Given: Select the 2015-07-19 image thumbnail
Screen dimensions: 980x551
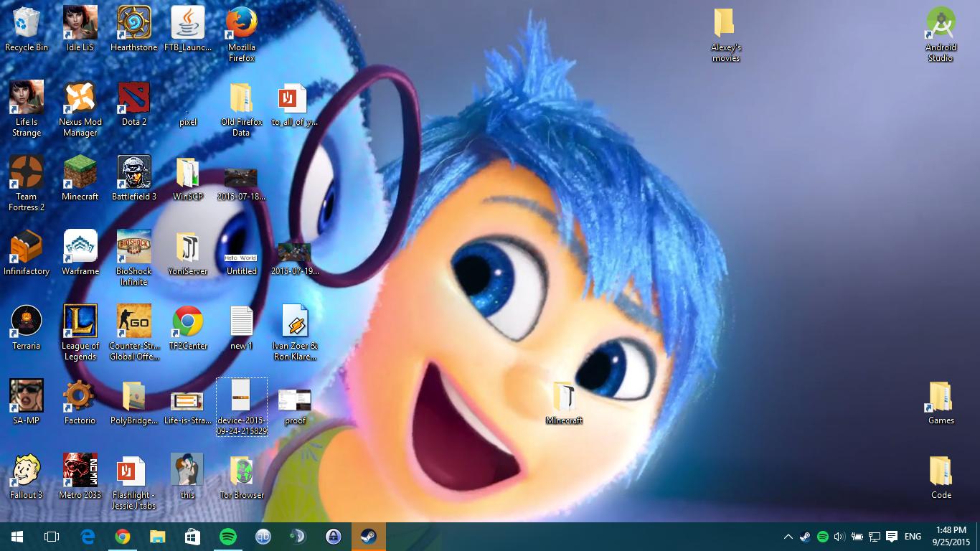Looking at the screenshot, I should click(295, 258).
